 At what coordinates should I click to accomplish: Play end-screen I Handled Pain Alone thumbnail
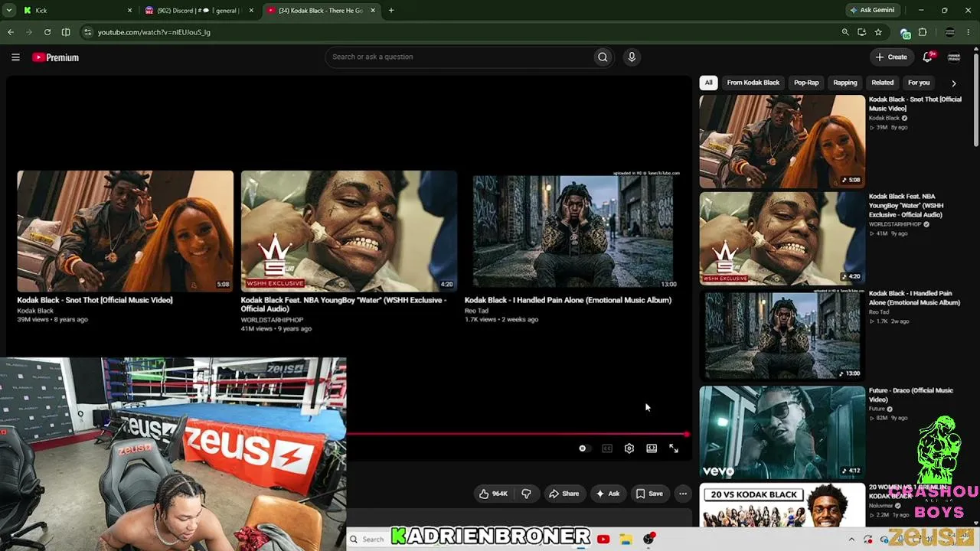pyautogui.click(x=573, y=230)
